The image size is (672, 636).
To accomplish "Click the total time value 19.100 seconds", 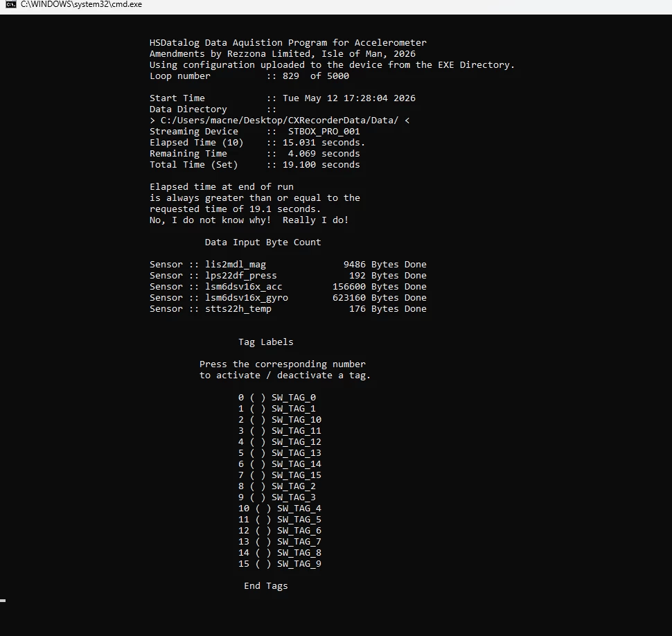I will point(321,165).
